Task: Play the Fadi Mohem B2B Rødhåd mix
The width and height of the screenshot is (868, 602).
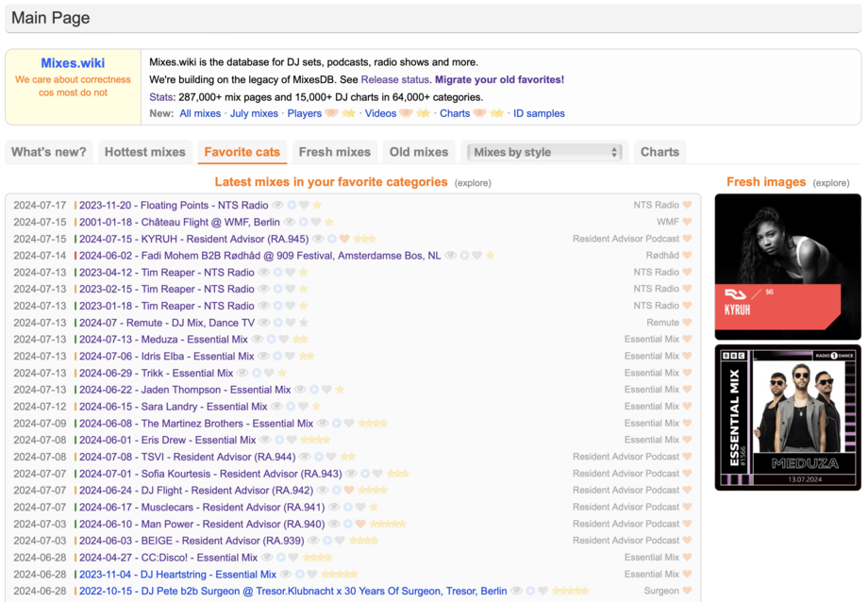Action: point(464,256)
